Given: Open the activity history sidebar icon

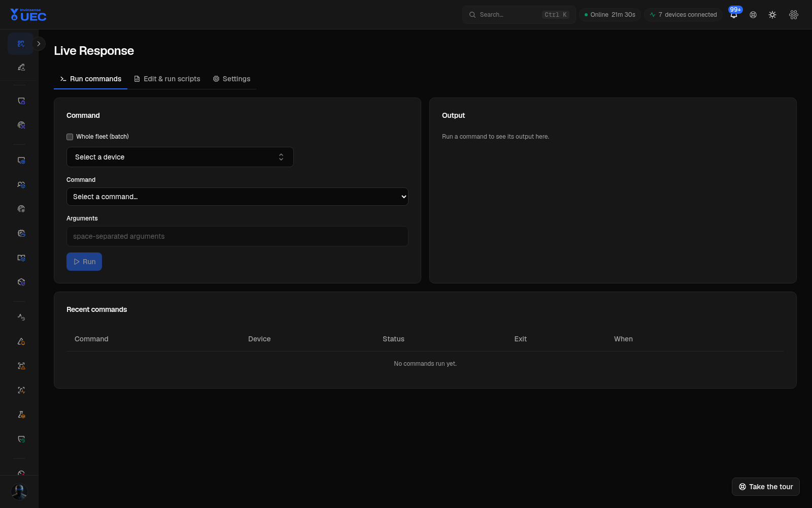Looking at the screenshot, I should click(x=21, y=317).
